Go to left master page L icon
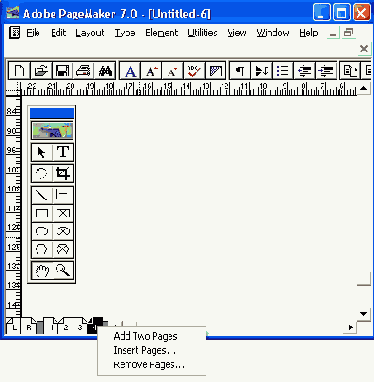 [x=14, y=327]
